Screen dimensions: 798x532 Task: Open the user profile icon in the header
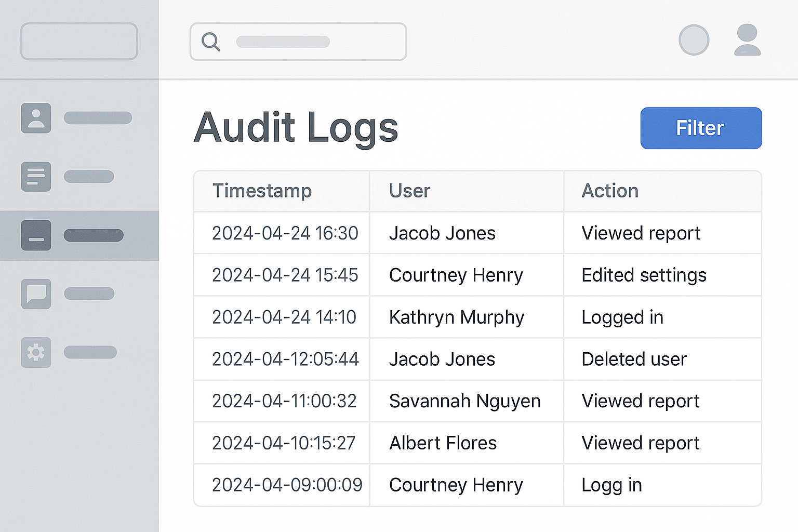pyautogui.click(x=747, y=40)
